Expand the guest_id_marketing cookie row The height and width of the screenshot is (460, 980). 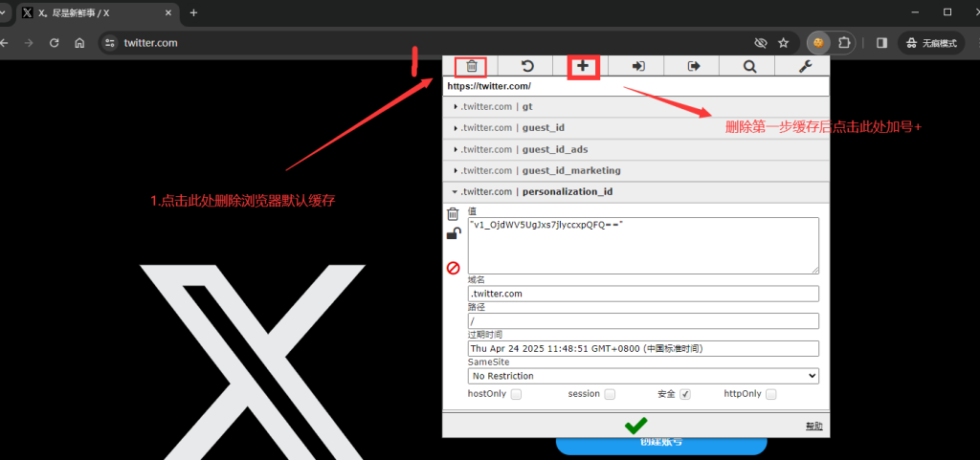(x=635, y=170)
